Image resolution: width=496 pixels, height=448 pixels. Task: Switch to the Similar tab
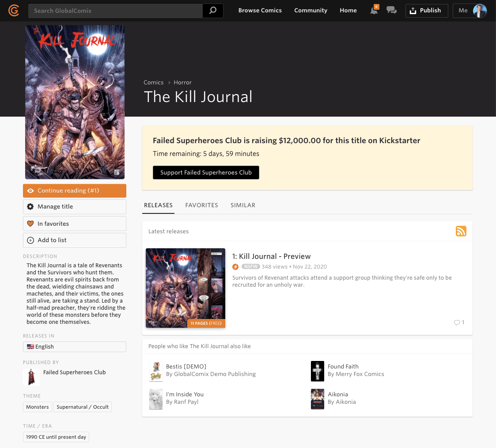click(243, 205)
